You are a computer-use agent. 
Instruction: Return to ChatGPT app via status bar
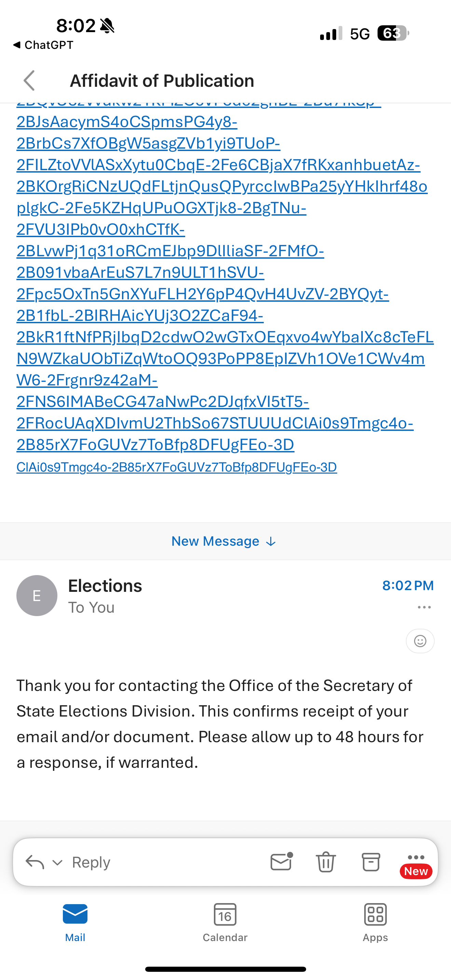[43, 45]
